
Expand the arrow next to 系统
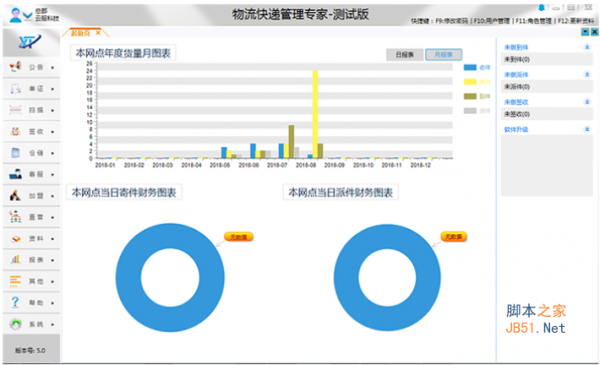coord(52,324)
